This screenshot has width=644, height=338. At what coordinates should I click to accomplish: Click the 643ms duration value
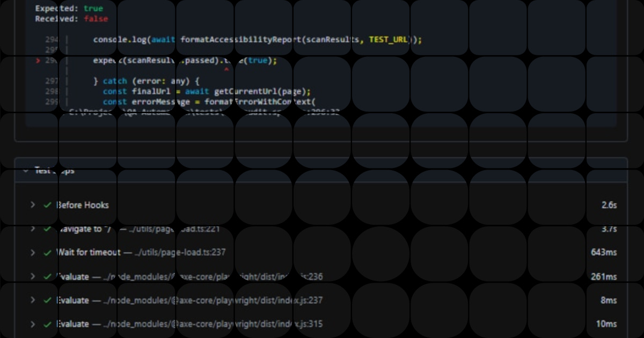tap(604, 252)
